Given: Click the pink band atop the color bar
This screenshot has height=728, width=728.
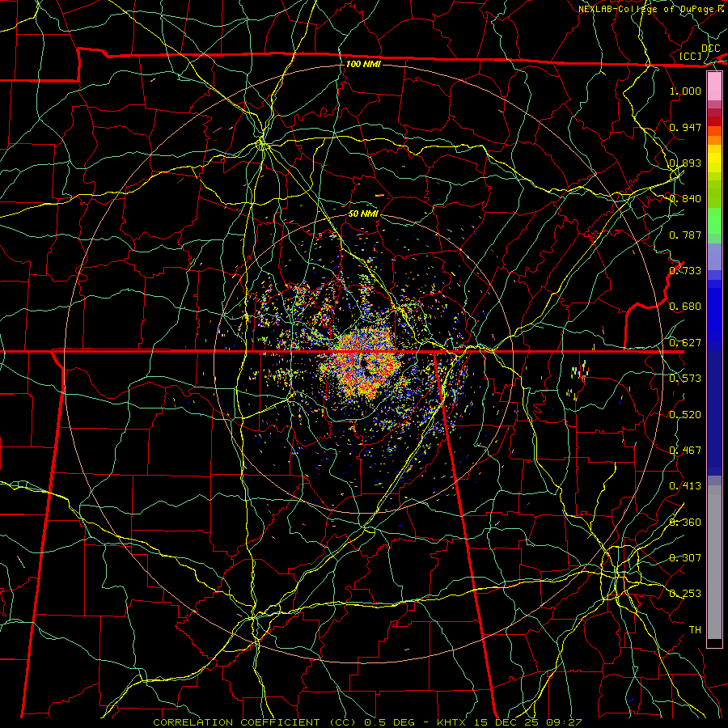Looking at the screenshot, I should tap(714, 86).
